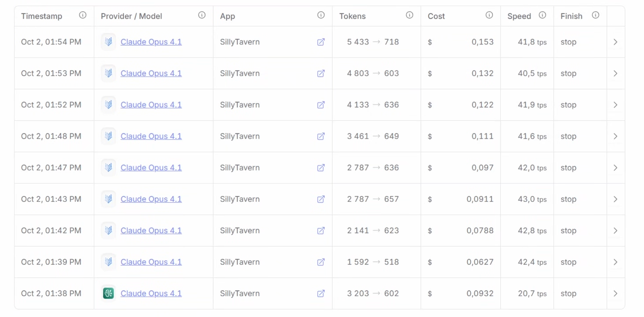Click the Timestamp column header
Image resolution: width=644 pixels, height=317 pixels.
pos(42,16)
